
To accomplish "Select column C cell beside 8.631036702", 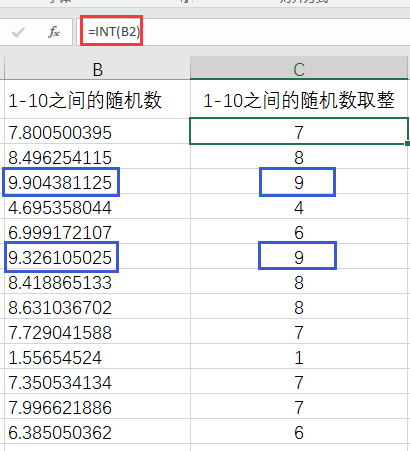I will 299,307.
